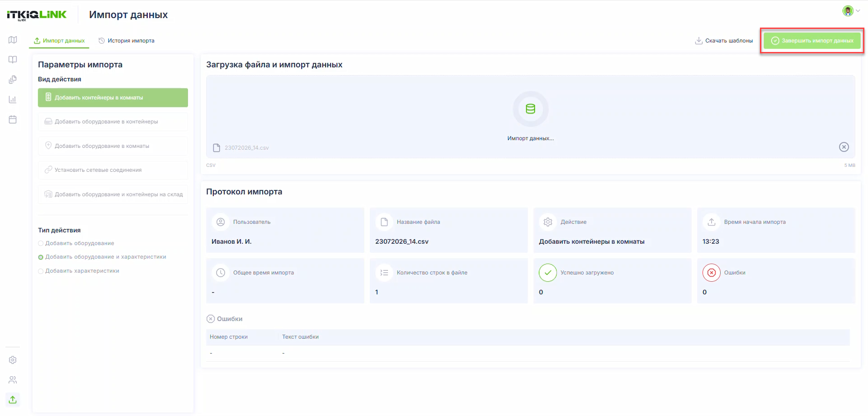Click Завершить импорт данных button
This screenshot has width=868, height=416.
pos(812,41)
